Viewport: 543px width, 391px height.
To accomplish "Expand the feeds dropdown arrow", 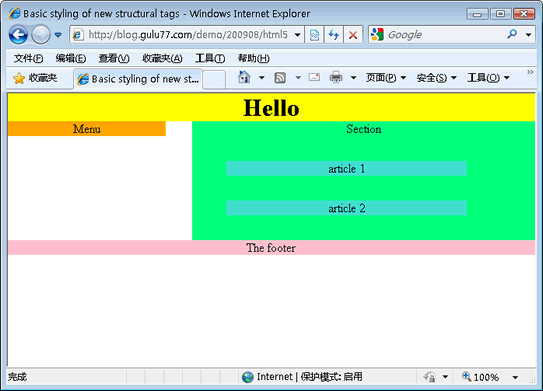I will pyautogui.click(x=298, y=78).
